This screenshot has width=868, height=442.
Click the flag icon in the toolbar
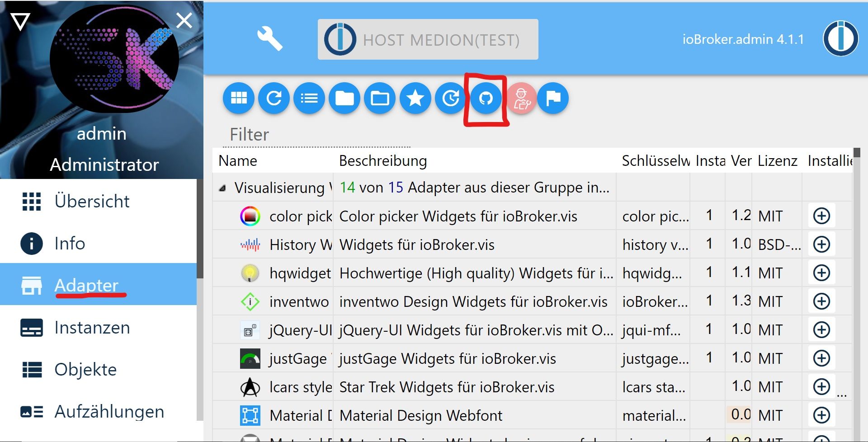553,98
